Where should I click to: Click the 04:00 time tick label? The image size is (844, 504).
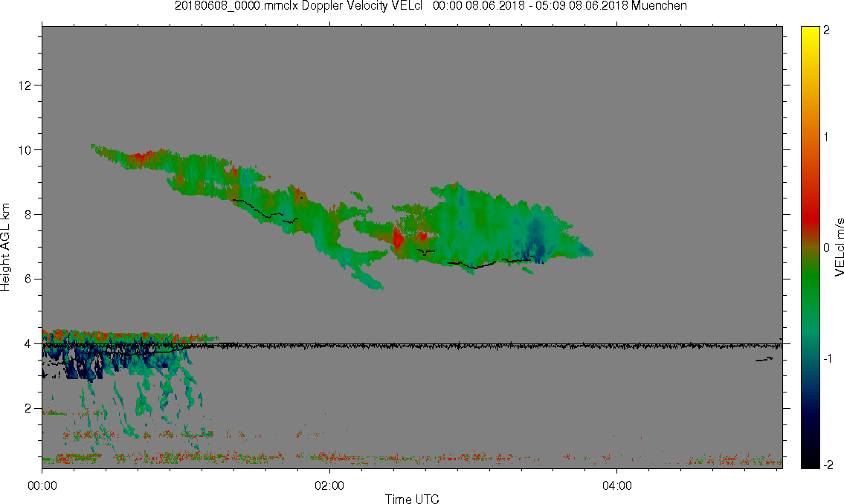(x=617, y=485)
